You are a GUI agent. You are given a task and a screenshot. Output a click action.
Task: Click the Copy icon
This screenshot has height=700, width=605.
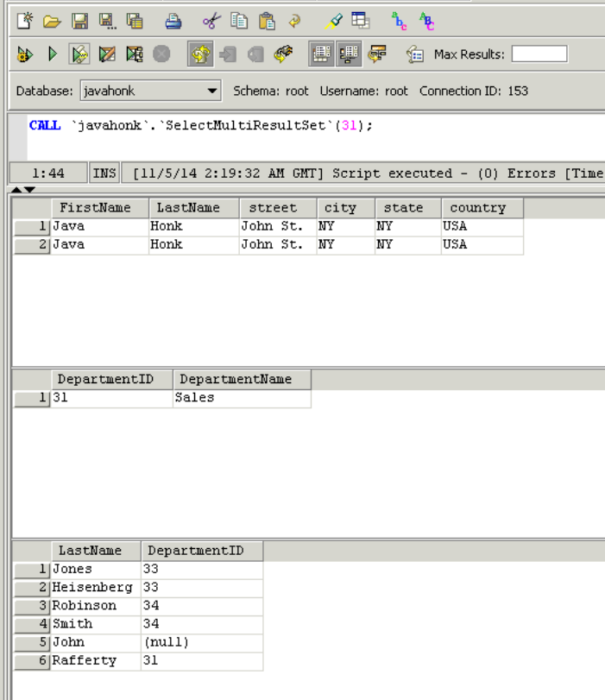tap(239, 21)
